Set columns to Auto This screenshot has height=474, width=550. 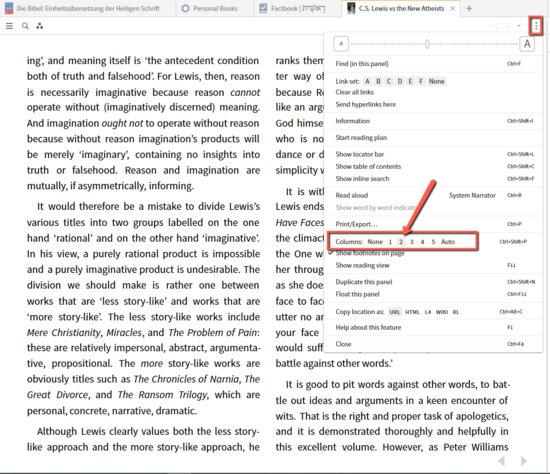[448, 242]
